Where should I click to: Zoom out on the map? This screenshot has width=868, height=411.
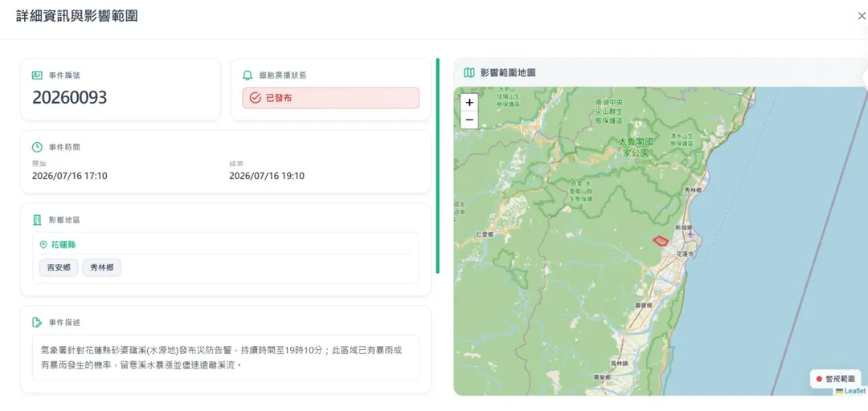click(469, 120)
